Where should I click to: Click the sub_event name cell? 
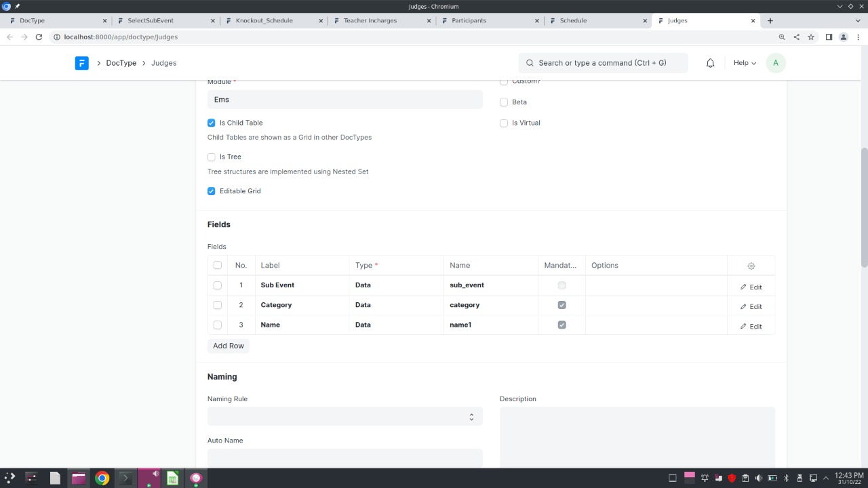(x=491, y=285)
